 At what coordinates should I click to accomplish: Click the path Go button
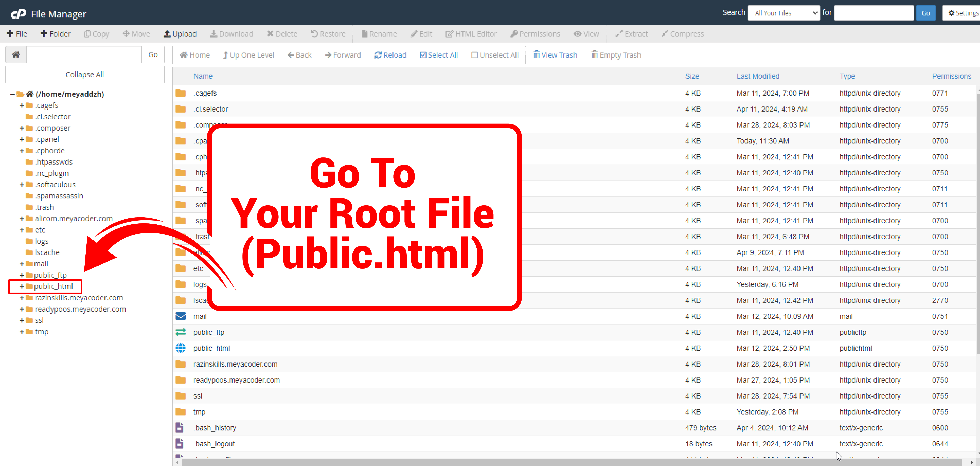click(x=153, y=54)
